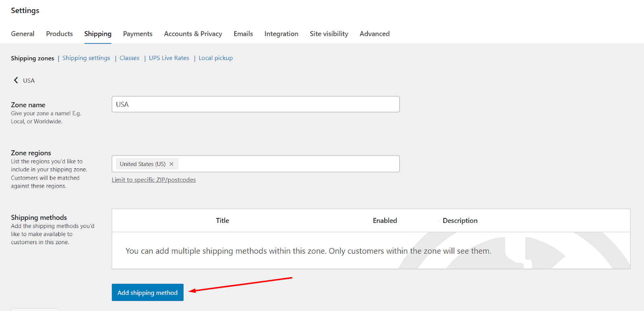The image size is (644, 311).
Task: Open the Shipping settings link
Action: coord(86,58)
